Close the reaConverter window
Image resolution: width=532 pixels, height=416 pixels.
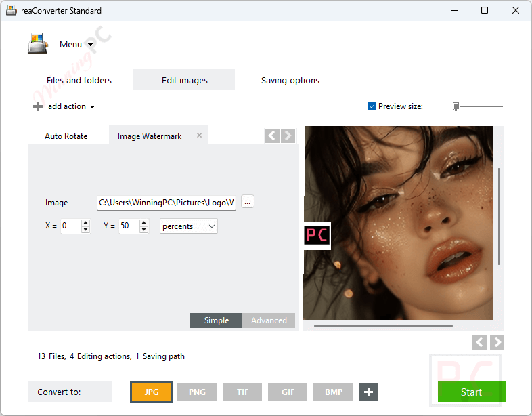(x=515, y=11)
